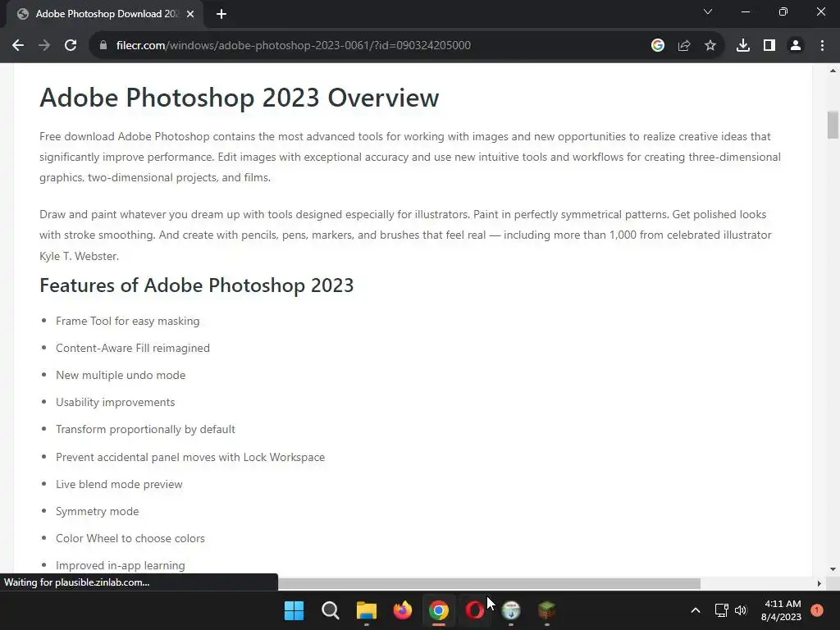This screenshot has width=840, height=630.
Task: Open the Windows Start menu
Action: pos(294,610)
